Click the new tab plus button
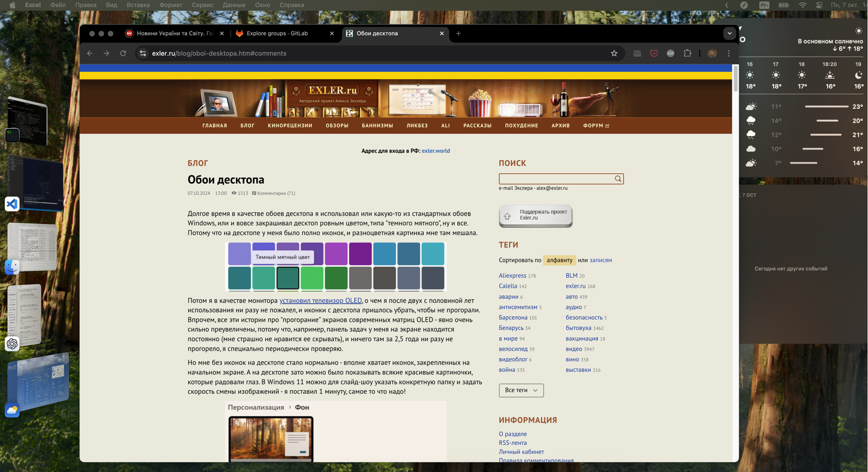Viewport: 868px width, 472px height. point(458,33)
